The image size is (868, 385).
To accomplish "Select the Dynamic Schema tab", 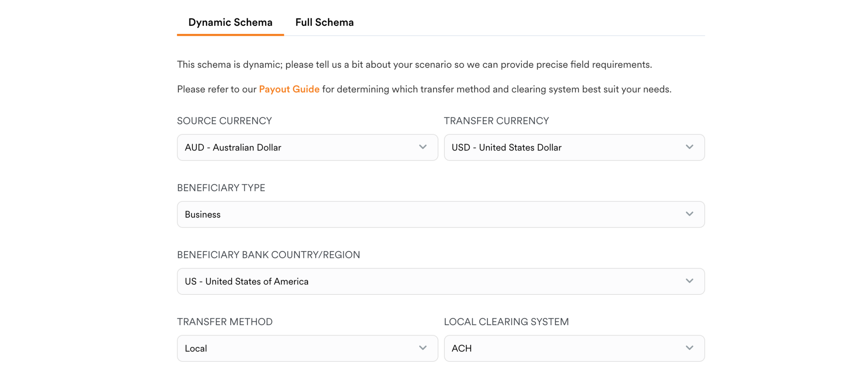I will pos(230,22).
